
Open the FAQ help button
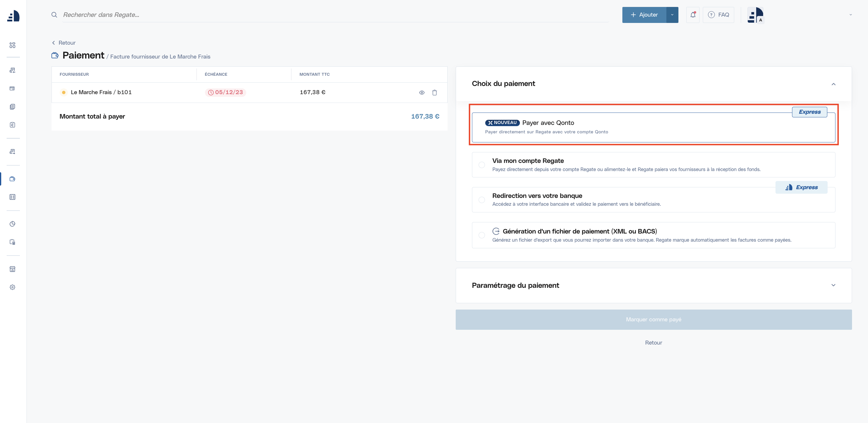coord(719,15)
